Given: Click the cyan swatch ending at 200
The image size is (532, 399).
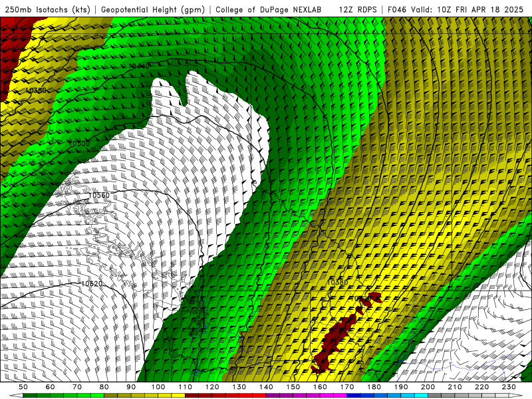Looking at the screenshot, I should click(421, 396).
